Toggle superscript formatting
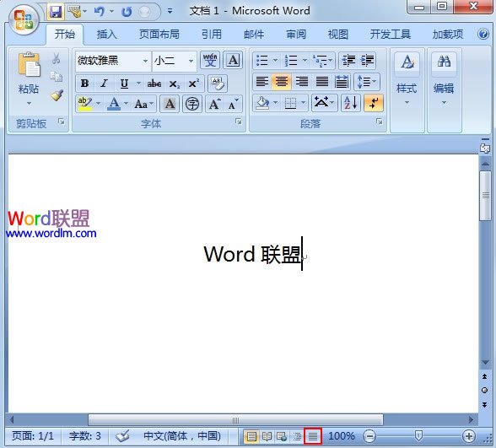This screenshot has width=496, height=448. click(x=193, y=84)
